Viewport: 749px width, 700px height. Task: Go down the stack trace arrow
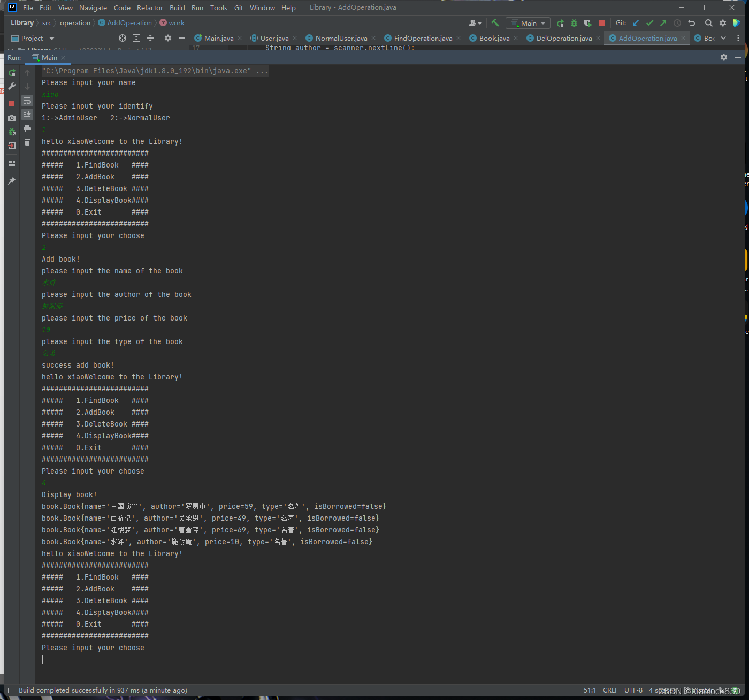pos(27,86)
